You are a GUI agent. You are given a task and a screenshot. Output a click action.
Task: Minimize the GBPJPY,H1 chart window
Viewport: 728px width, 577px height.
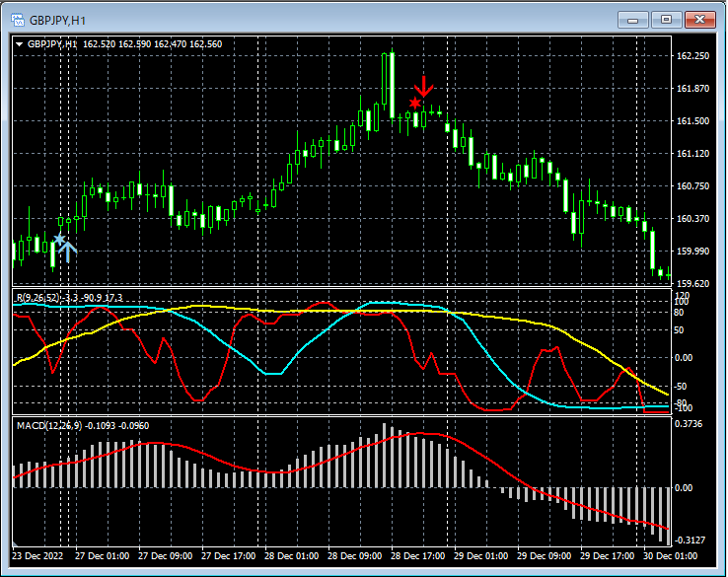click(x=633, y=19)
